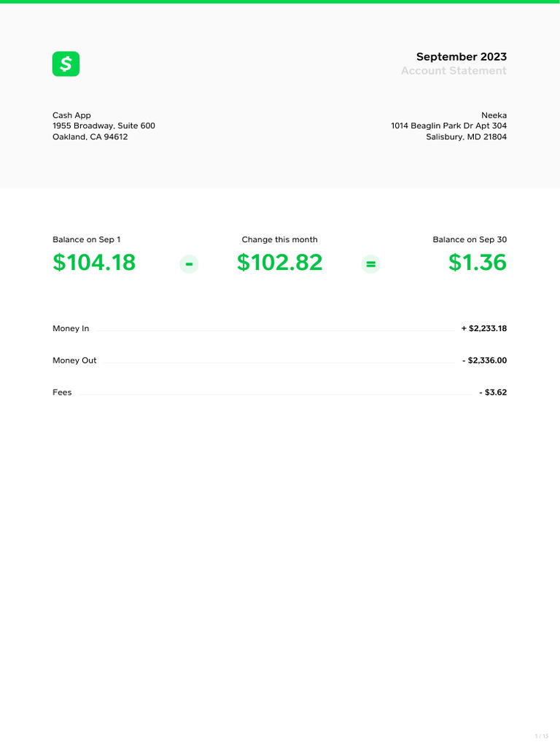The width and height of the screenshot is (560, 747).
Task: Click the Balance on Sep 1 label
Action: coord(87,240)
